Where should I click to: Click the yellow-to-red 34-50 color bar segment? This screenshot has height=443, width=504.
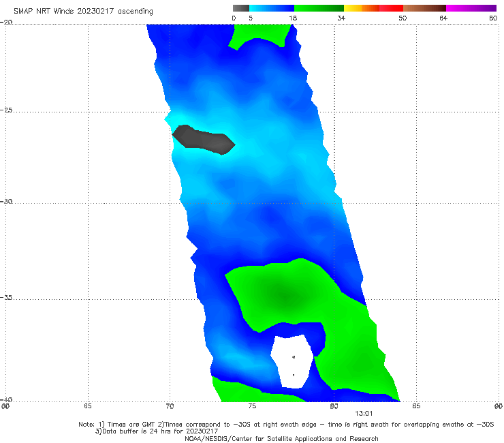(x=373, y=8)
